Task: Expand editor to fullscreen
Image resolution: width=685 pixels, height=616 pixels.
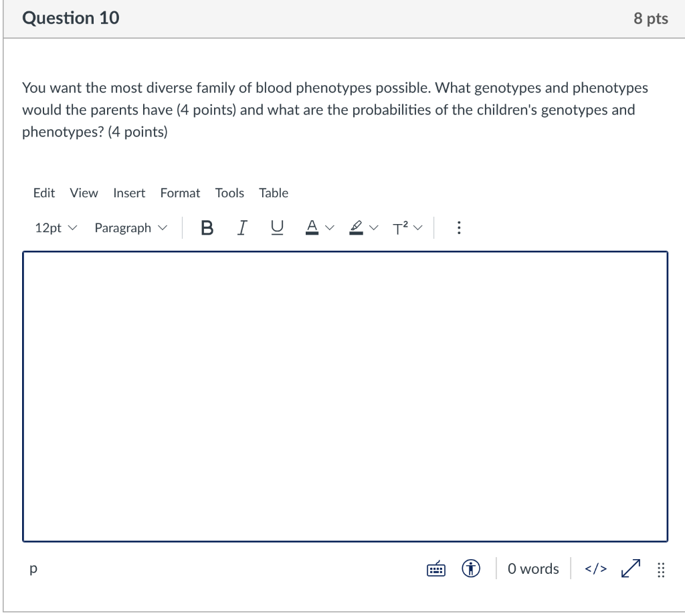Action: point(629,569)
